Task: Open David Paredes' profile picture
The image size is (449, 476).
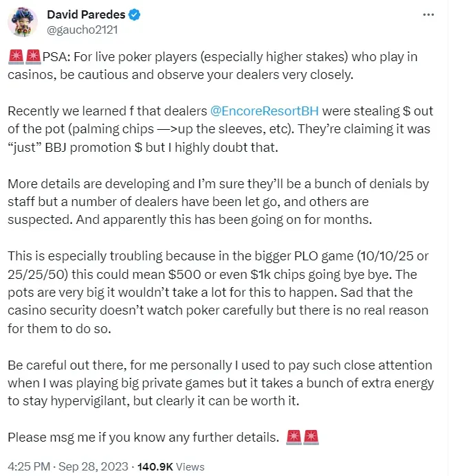Action: 22,23
